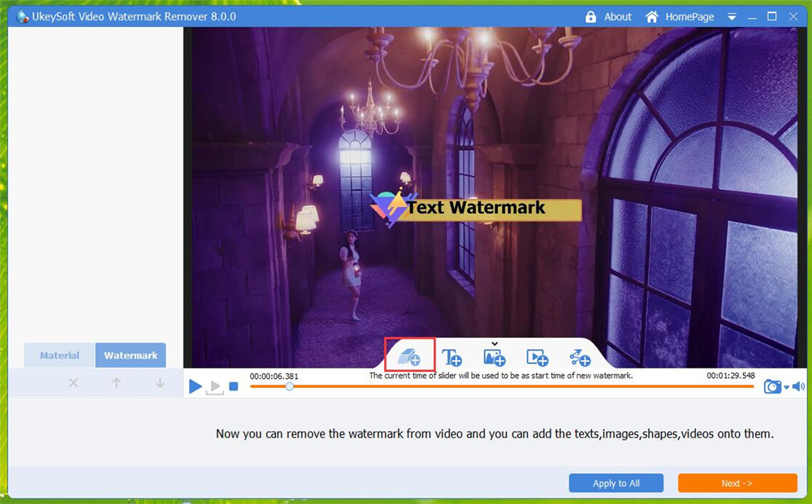Switch to the Material tab

(x=59, y=355)
